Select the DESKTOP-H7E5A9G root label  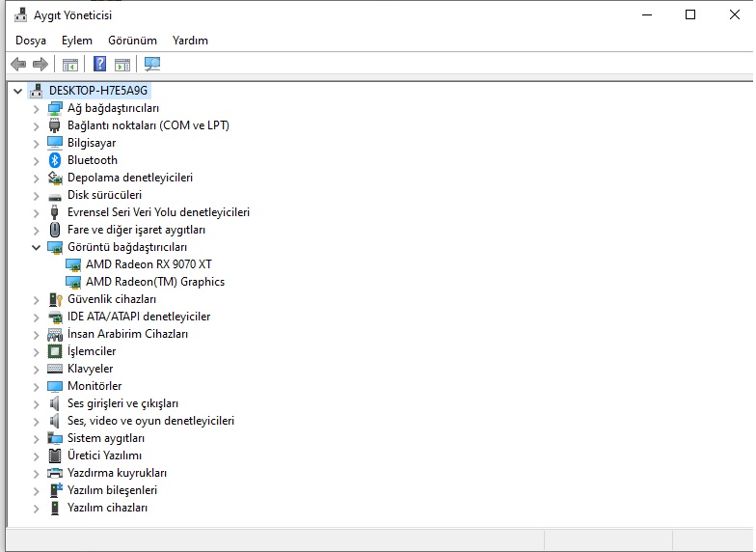tap(98, 91)
